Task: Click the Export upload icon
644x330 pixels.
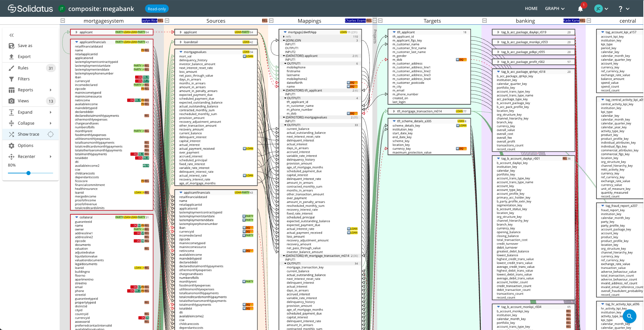Action: click(11, 57)
